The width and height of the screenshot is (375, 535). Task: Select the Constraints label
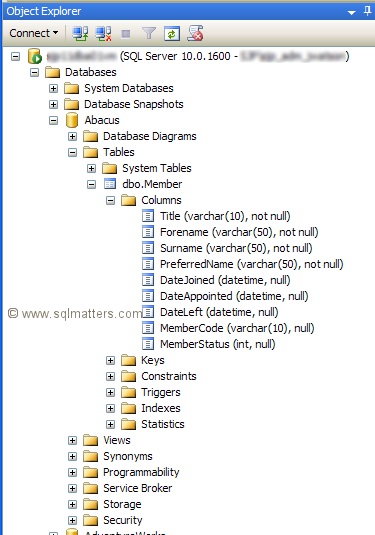click(x=169, y=377)
